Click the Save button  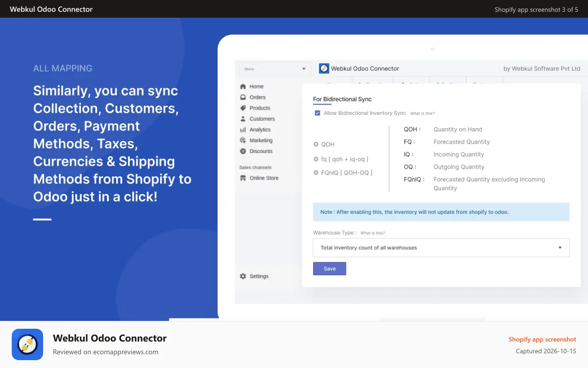click(x=330, y=268)
